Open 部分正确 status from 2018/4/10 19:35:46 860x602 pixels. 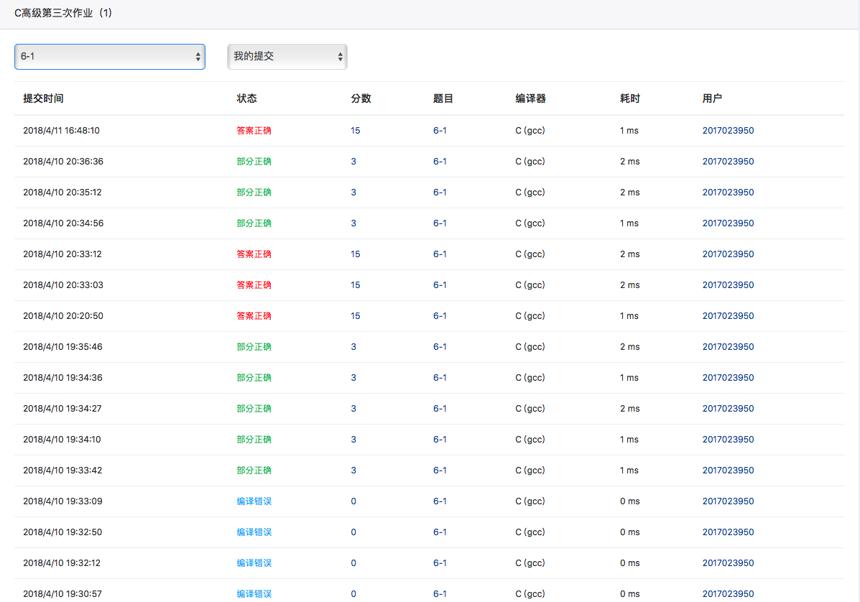tap(254, 347)
